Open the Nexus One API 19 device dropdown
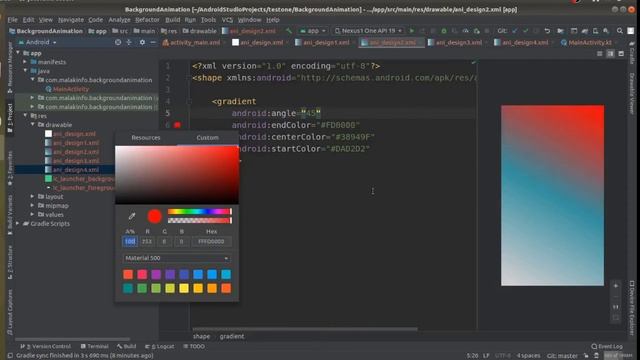640x360 pixels. pyautogui.click(x=369, y=31)
